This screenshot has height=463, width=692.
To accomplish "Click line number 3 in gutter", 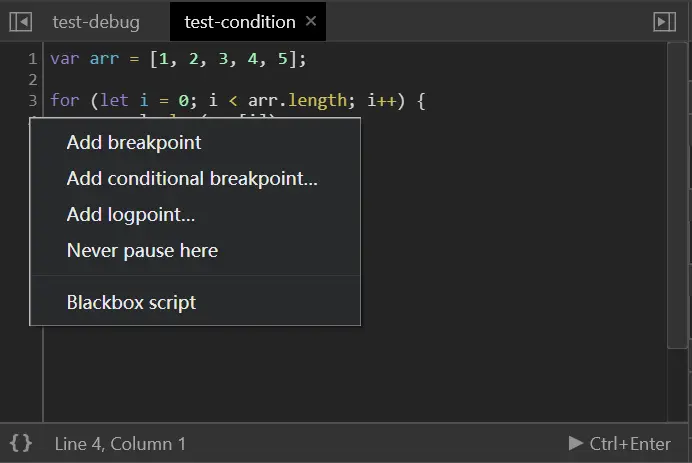I will pyautogui.click(x=32, y=101).
